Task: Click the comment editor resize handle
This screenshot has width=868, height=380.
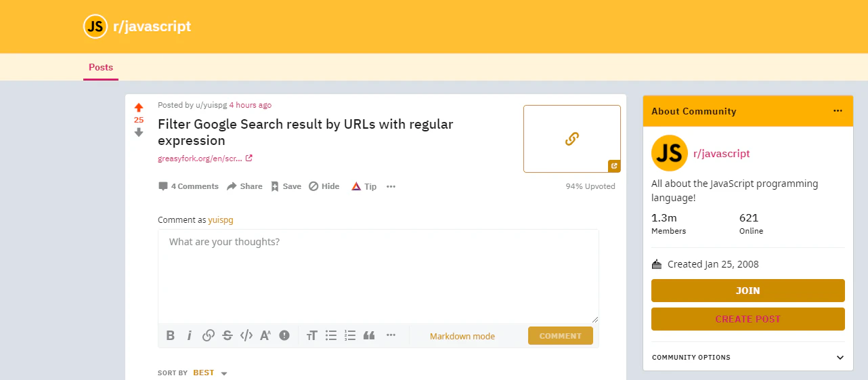Action: pos(595,319)
